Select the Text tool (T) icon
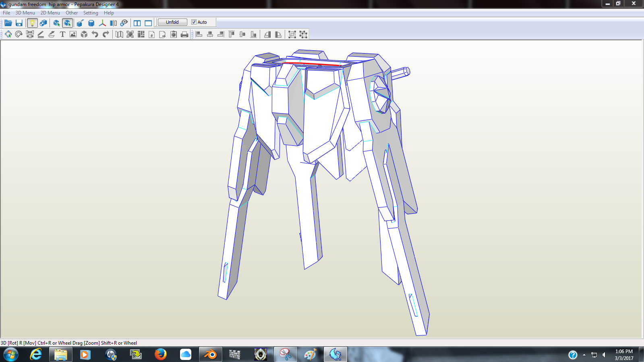This screenshot has height=362, width=644. pyautogui.click(x=62, y=34)
